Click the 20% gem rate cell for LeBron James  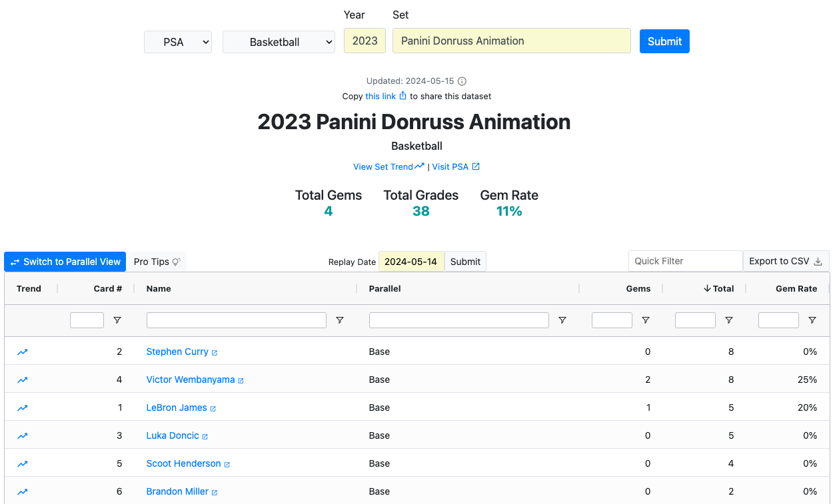click(x=807, y=407)
